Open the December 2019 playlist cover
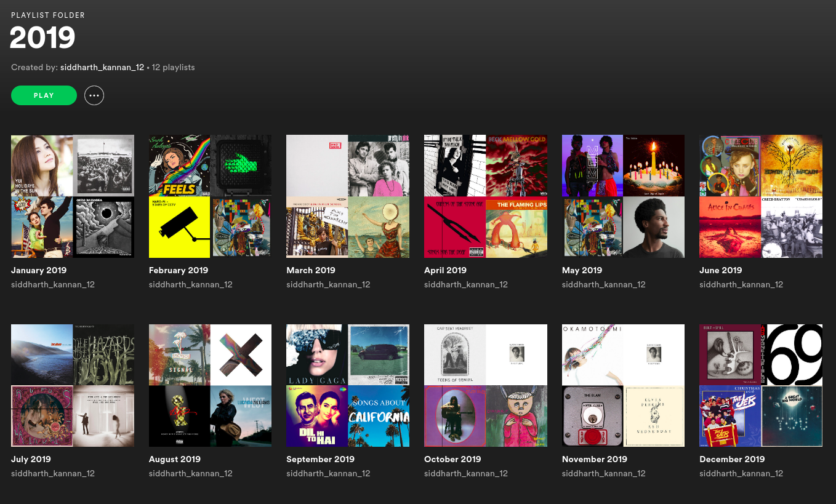Image resolution: width=836 pixels, height=504 pixels. pos(761,385)
